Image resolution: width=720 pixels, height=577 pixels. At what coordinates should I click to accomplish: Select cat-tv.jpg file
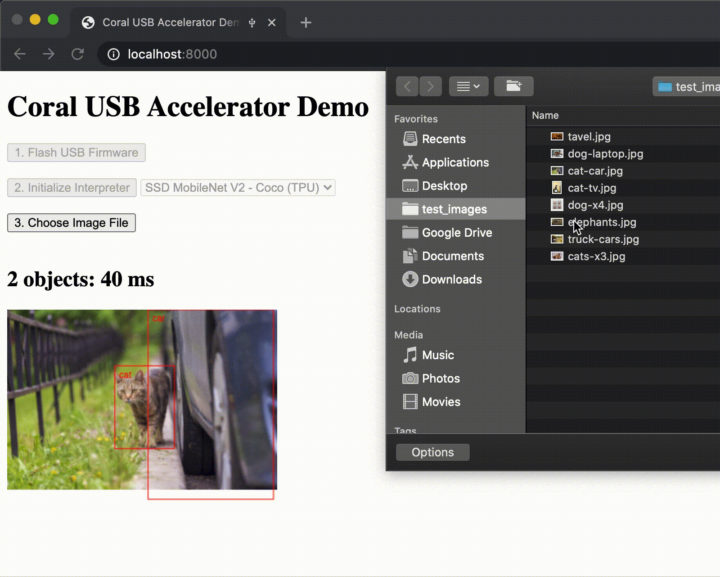pos(623,188)
